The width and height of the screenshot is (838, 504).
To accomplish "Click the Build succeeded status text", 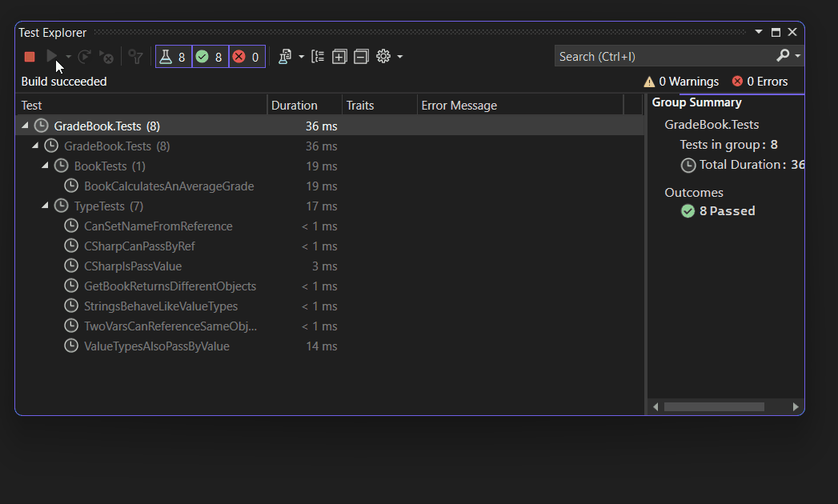I will [64, 82].
